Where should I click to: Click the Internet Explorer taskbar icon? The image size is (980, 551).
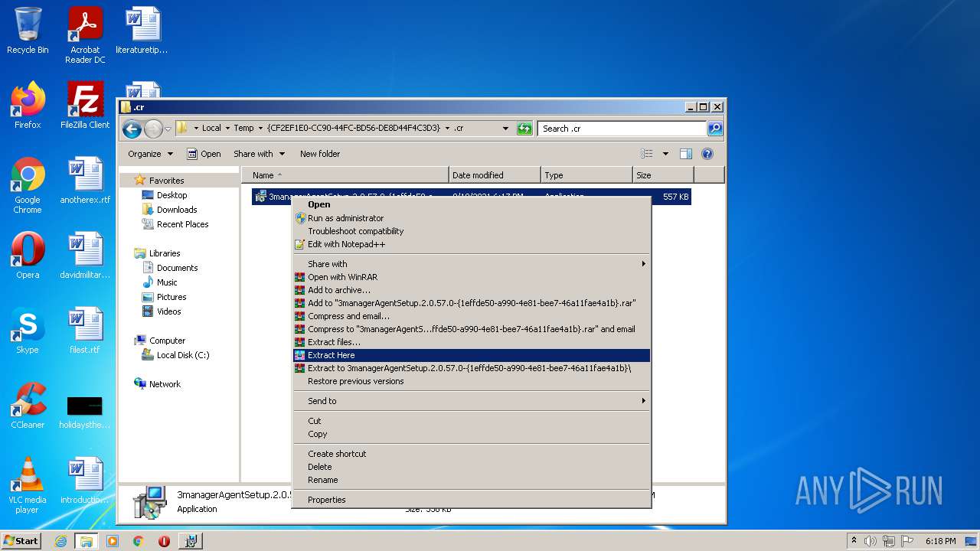click(60, 541)
